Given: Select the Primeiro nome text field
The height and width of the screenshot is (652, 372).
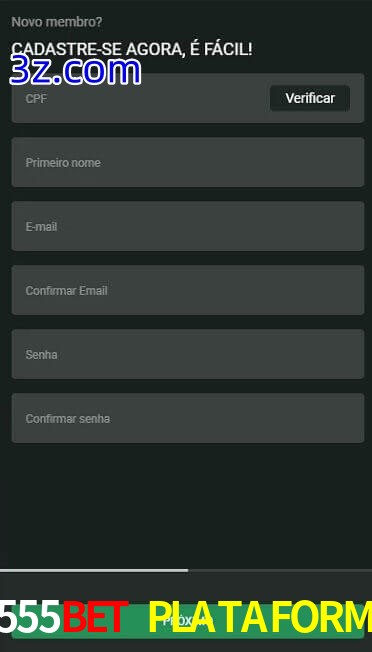Looking at the screenshot, I should [x=188, y=162].
